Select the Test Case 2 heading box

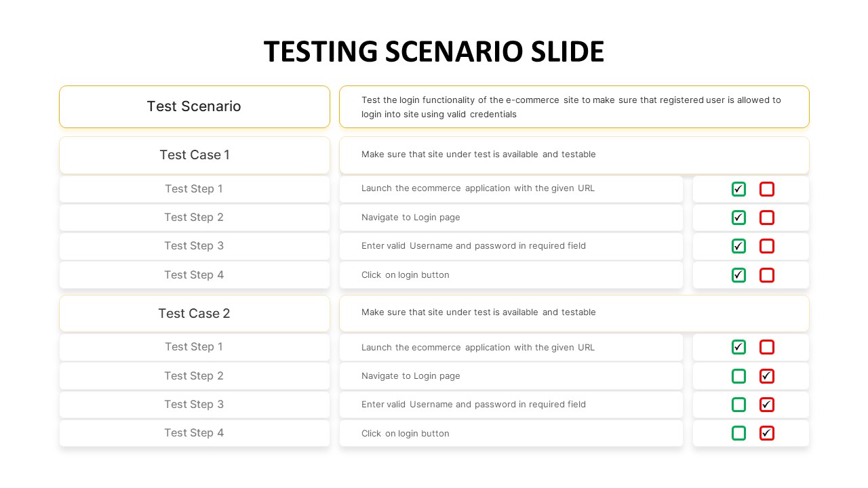coord(195,313)
